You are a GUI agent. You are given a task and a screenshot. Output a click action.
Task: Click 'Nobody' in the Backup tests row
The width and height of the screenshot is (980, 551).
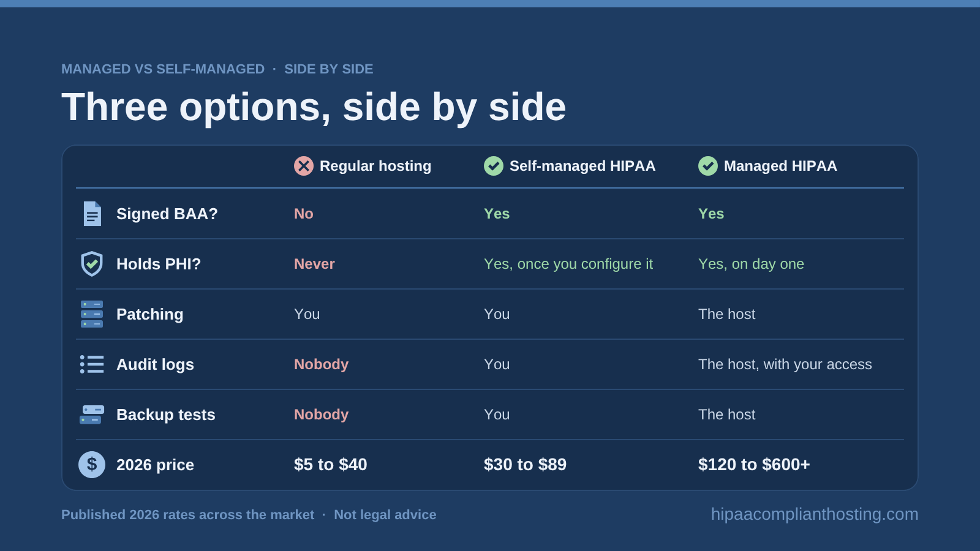click(322, 414)
